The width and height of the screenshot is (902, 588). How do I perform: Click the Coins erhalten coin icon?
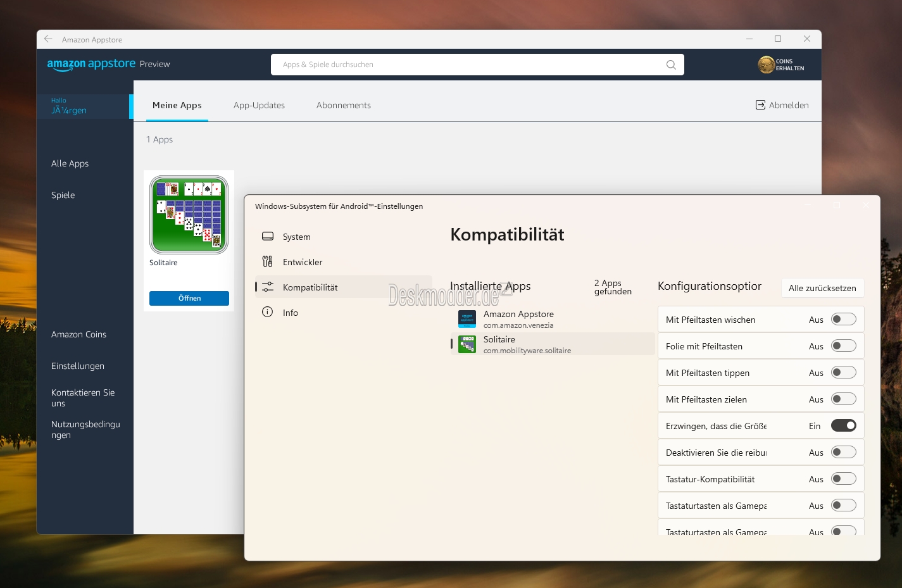click(x=766, y=65)
